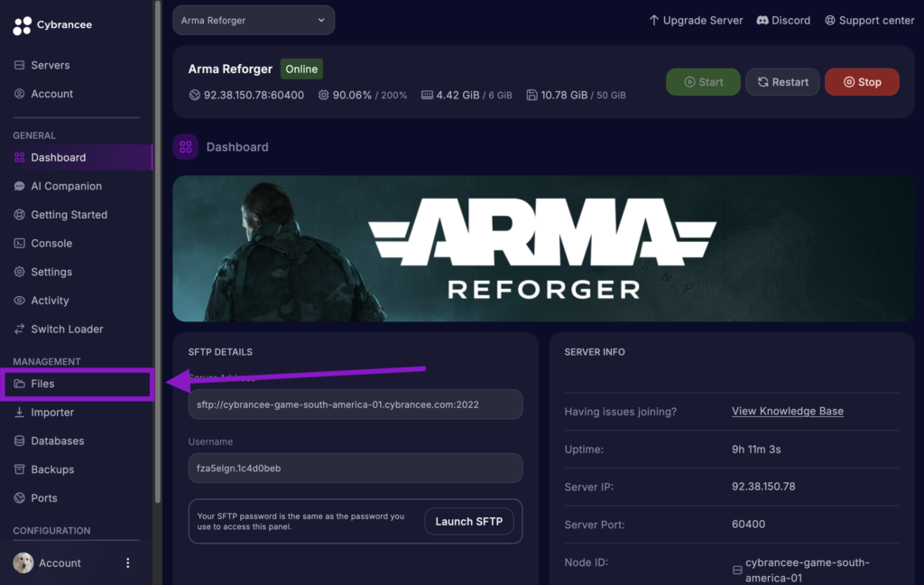The image size is (924, 585).
Task: Launch SFTP client
Action: click(x=469, y=521)
